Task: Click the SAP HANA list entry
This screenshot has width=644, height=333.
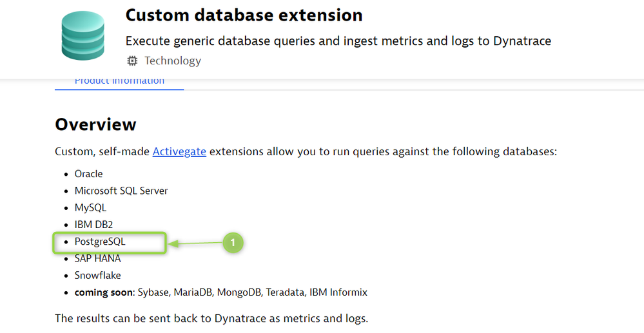Action: point(98,258)
